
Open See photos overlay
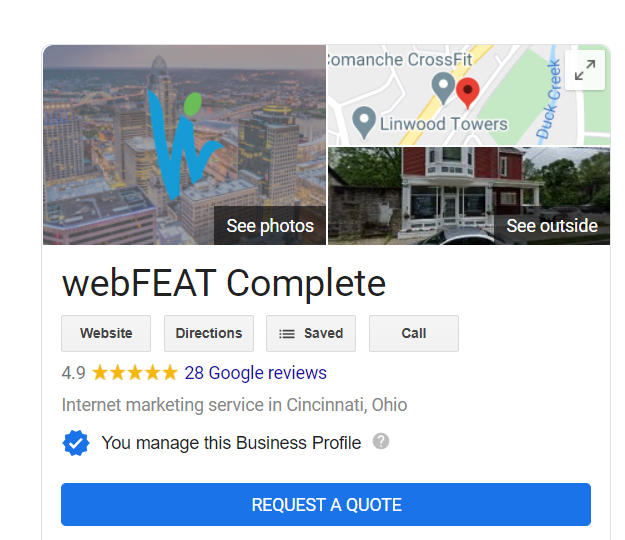point(270,226)
